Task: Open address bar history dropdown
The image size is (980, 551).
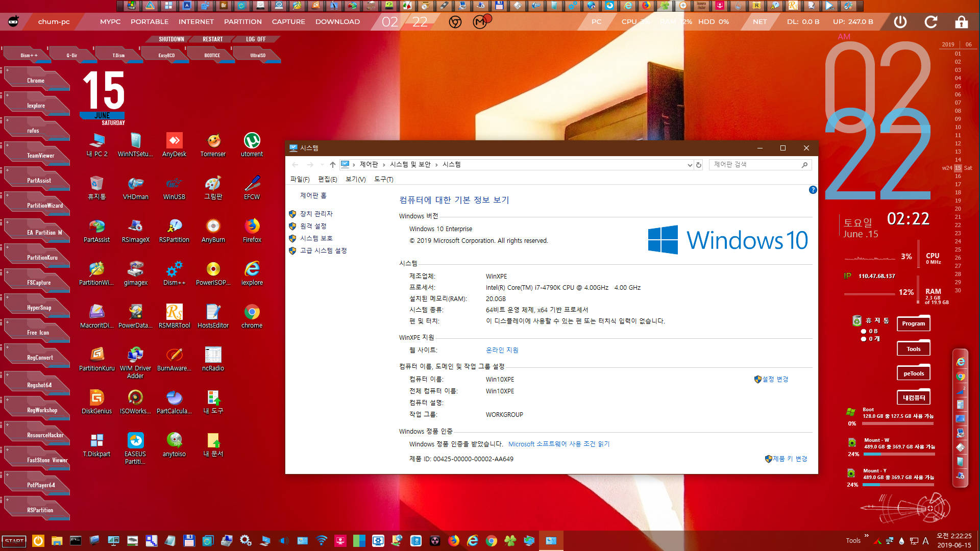Action: 690,165
